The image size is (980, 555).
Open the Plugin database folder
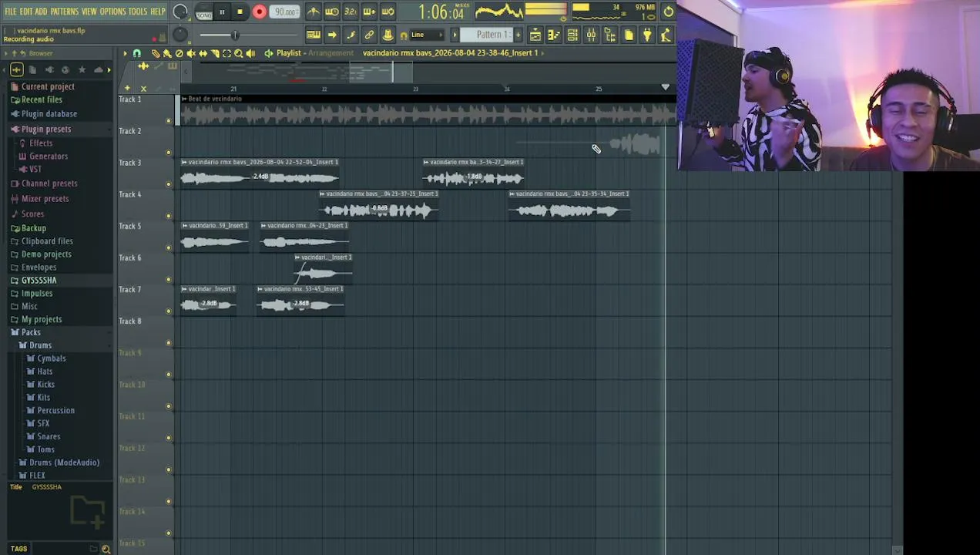[49, 113]
